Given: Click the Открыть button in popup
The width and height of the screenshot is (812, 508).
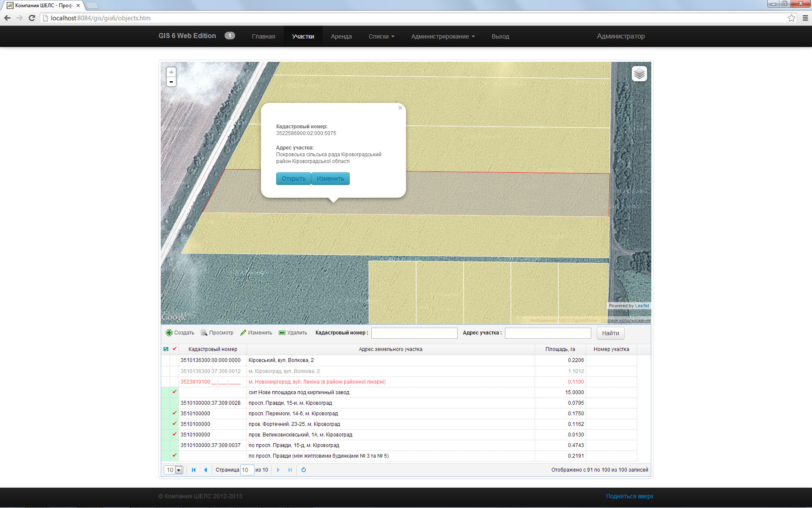Looking at the screenshot, I should [294, 179].
